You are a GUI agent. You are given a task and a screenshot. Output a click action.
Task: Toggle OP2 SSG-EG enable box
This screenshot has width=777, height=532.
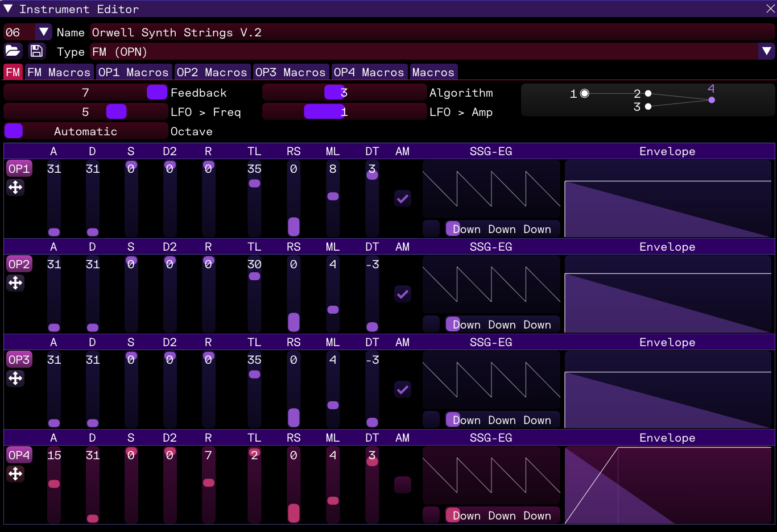click(x=431, y=324)
